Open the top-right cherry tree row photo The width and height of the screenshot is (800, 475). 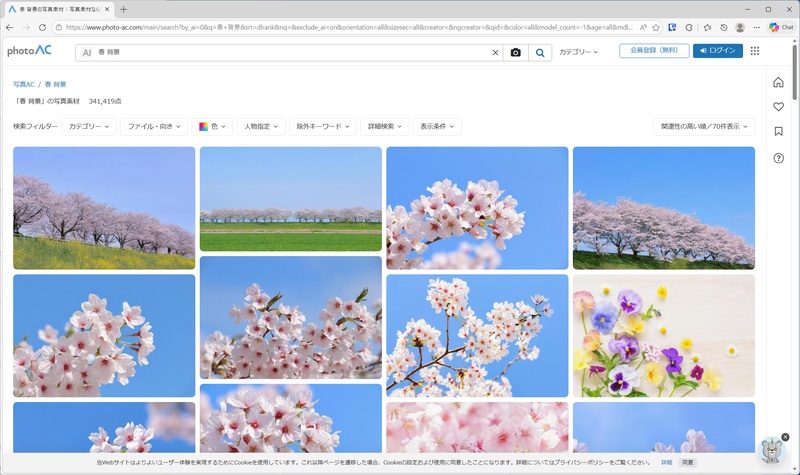point(664,208)
